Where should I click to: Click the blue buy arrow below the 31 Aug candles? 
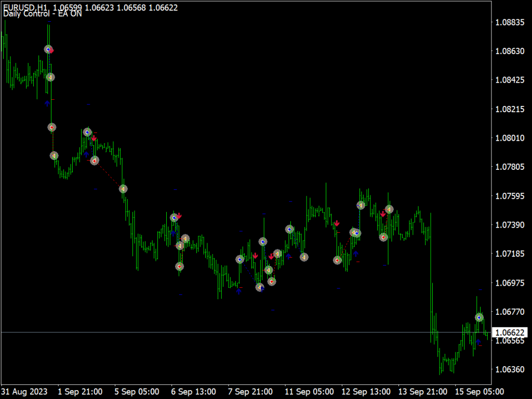[x=47, y=102]
